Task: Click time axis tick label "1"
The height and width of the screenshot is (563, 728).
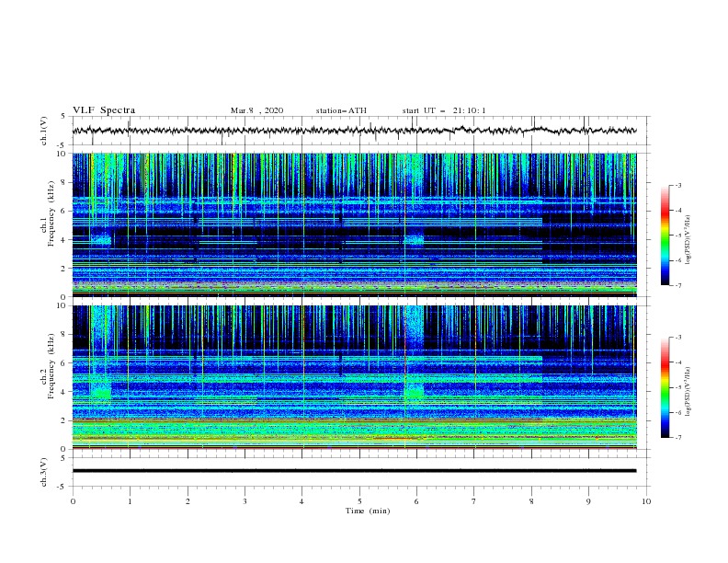Action: [x=130, y=501]
